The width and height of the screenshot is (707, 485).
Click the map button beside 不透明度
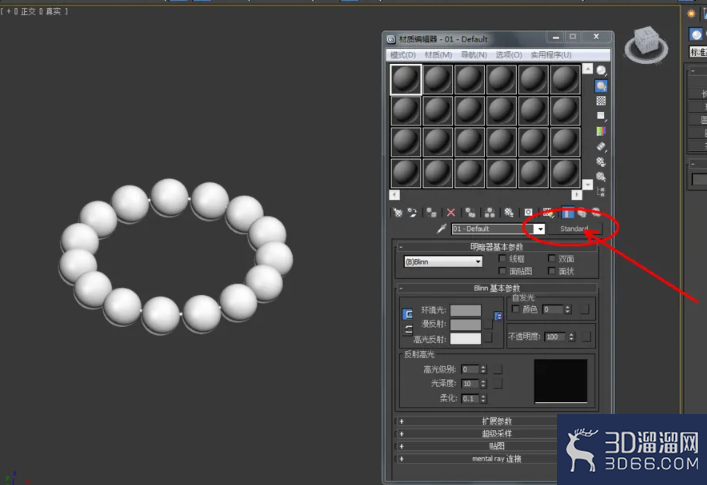click(x=586, y=337)
